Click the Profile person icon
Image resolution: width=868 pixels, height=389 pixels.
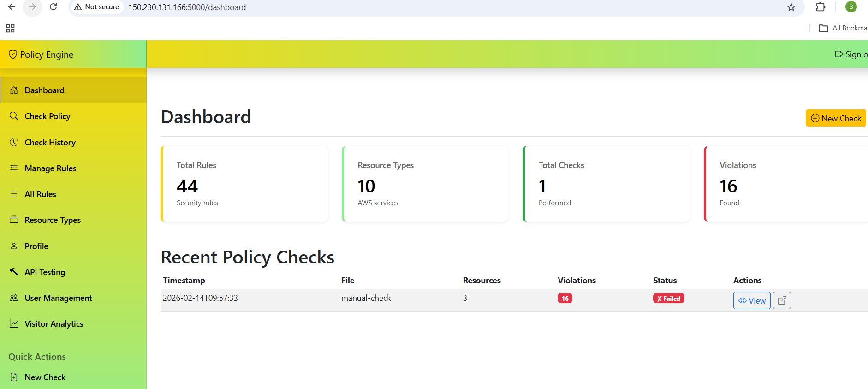(14, 246)
